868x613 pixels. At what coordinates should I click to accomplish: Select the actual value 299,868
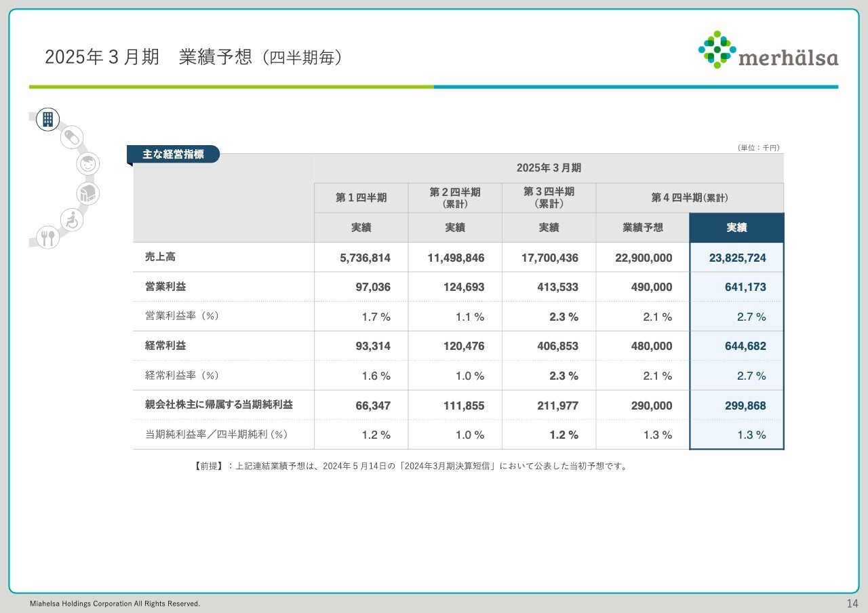click(745, 406)
